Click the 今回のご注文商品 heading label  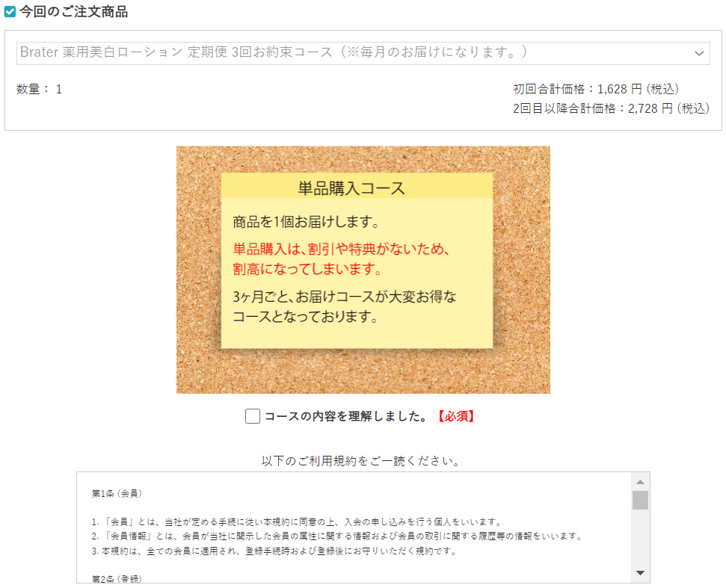click(73, 11)
